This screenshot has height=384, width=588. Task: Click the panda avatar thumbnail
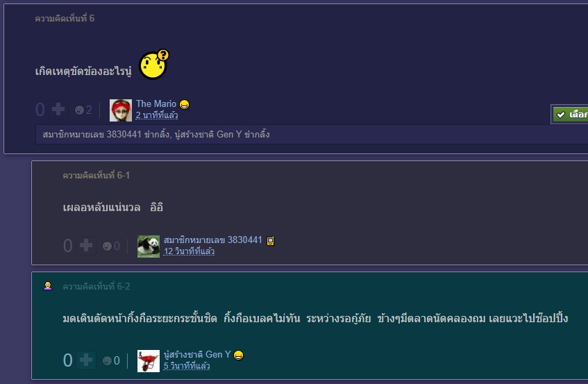click(149, 247)
